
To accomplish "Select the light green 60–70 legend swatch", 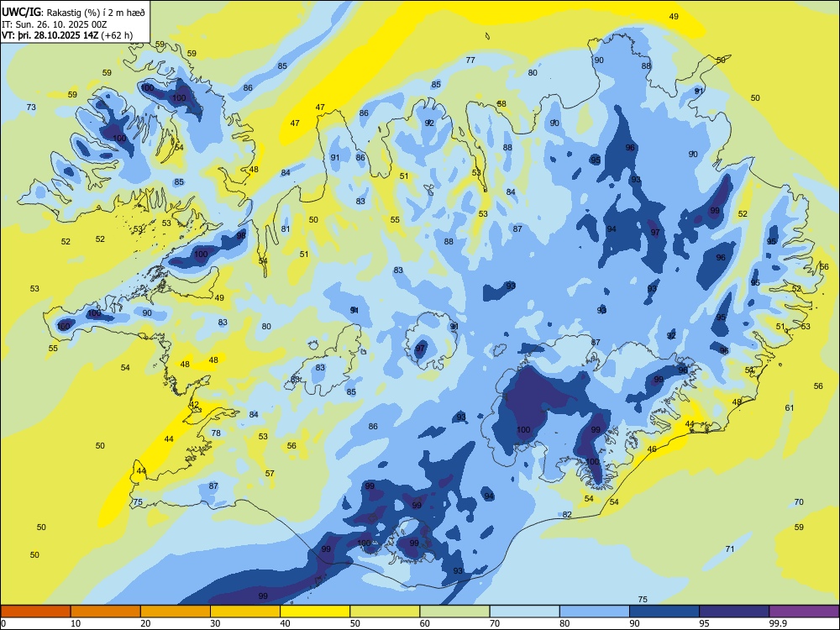I will pos(454,612).
